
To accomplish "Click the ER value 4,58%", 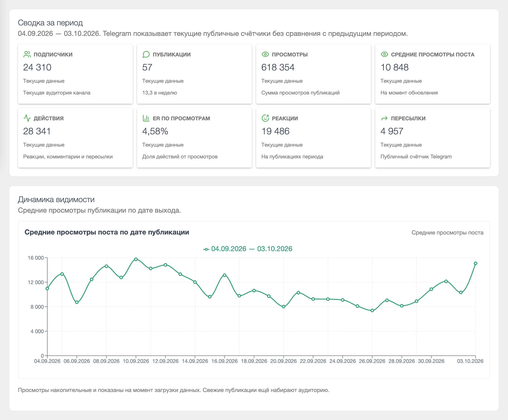I will pos(155,131).
